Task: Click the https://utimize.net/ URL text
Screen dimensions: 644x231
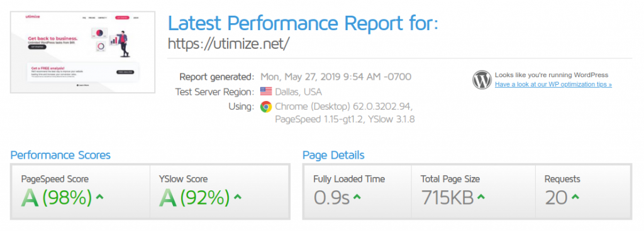Action: click(x=229, y=43)
